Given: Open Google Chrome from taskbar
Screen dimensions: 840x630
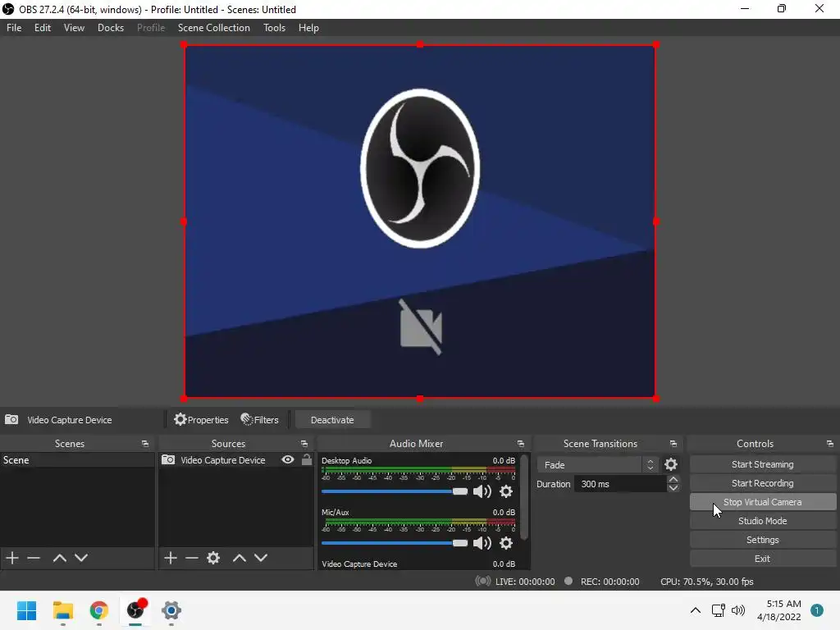Looking at the screenshot, I should (x=99, y=610).
